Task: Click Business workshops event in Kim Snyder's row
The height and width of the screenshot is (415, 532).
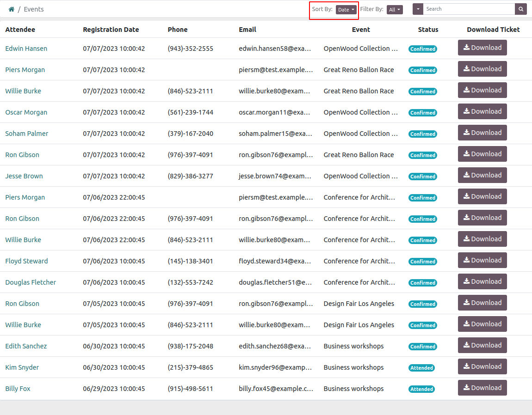Action: [353, 367]
